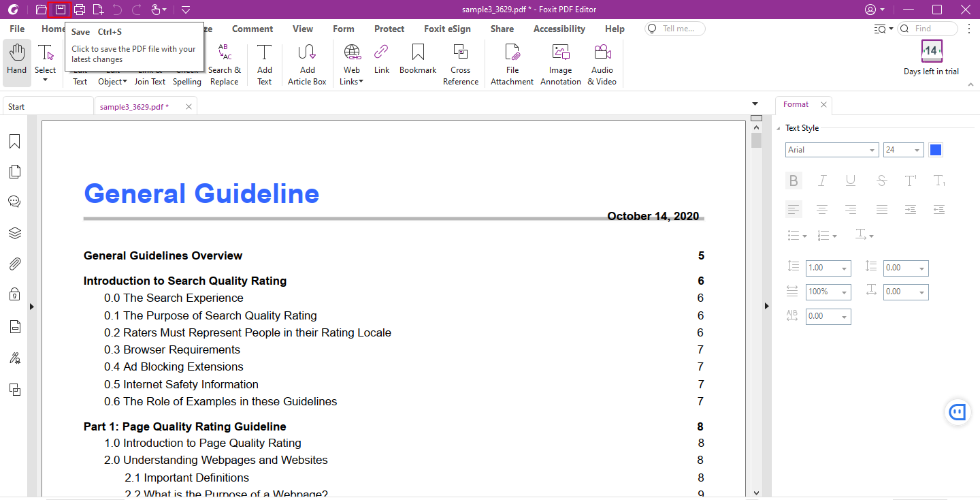Viewport: 980px width, 500px height.
Task: Open the Security padlock panel in the sidebar
Action: tap(14, 294)
